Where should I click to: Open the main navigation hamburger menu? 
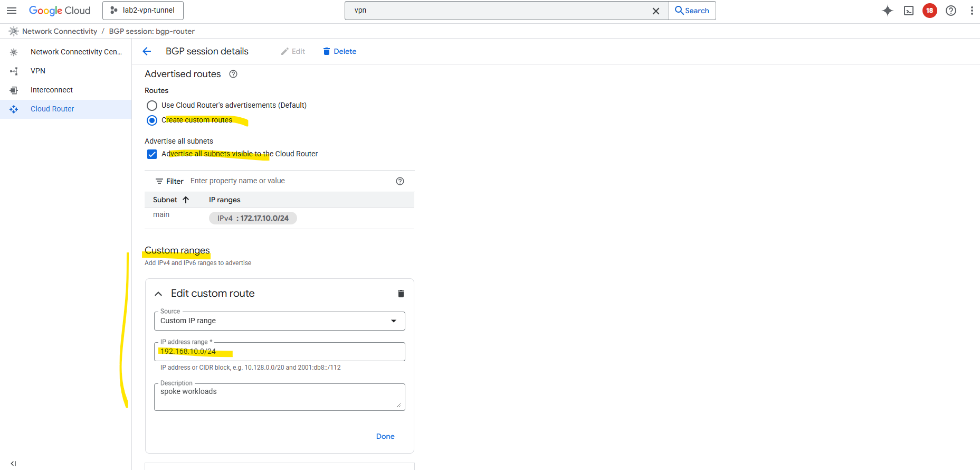click(x=12, y=11)
